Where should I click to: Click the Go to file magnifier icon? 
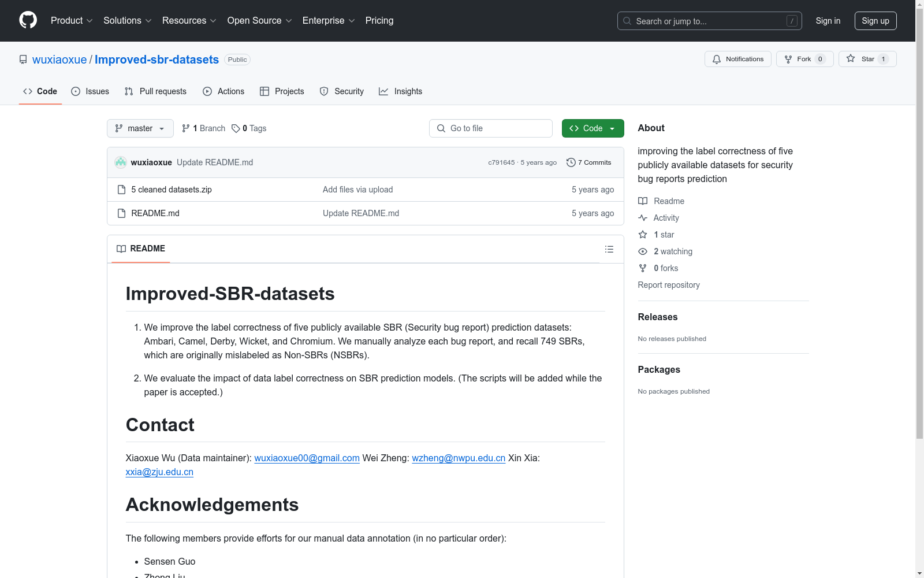point(441,128)
